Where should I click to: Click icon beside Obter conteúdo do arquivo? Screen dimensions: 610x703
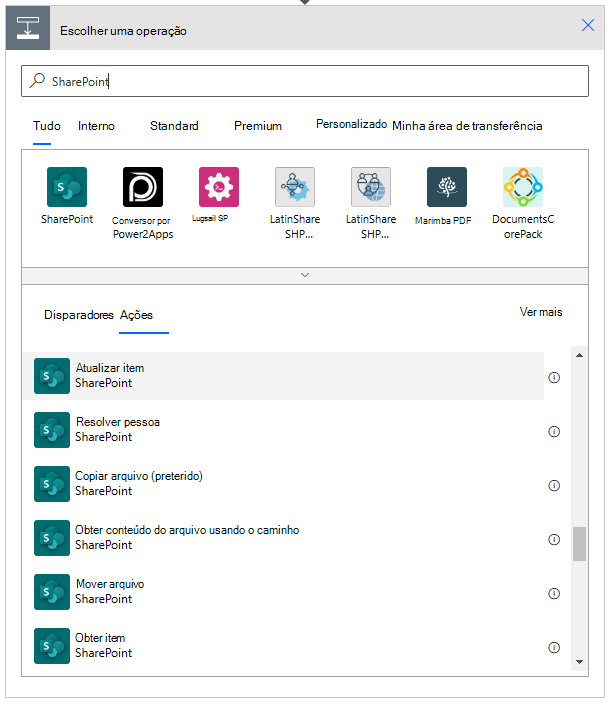(52, 538)
